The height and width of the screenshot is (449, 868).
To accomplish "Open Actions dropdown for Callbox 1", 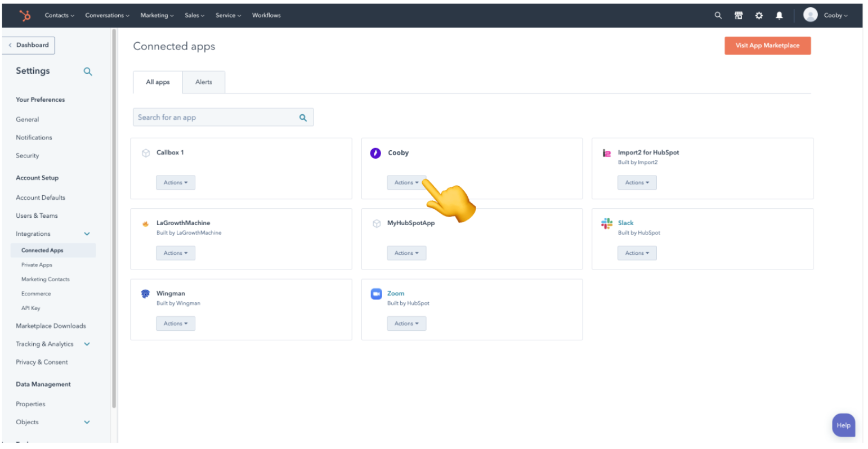I will click(176, 182).
